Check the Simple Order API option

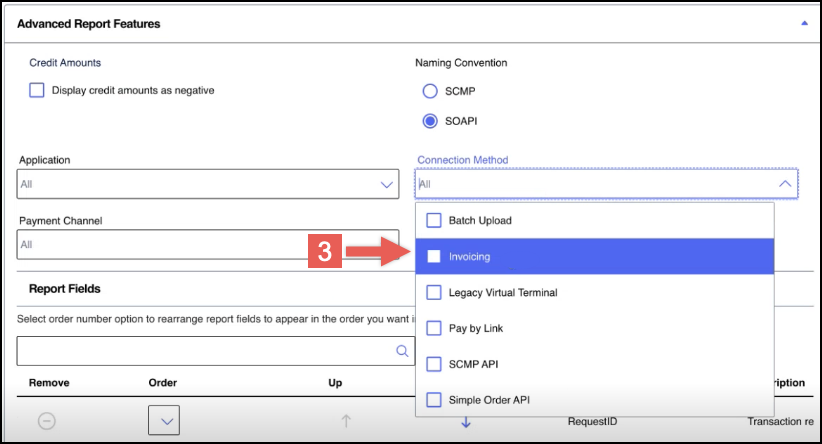point(434,400)
